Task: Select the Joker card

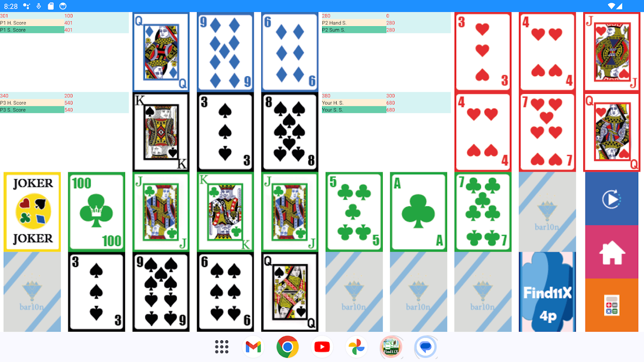Action: click(32, 212)
